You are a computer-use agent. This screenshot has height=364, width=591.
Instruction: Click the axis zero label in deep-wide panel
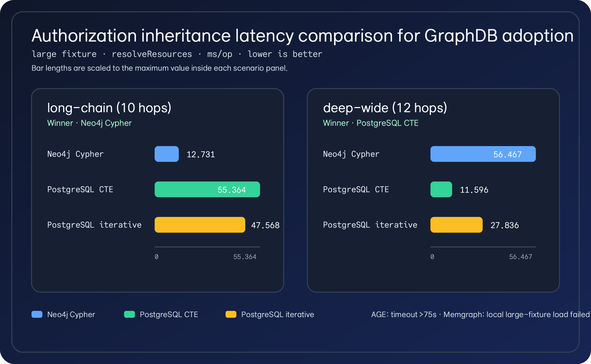click(x=432, y=257)
